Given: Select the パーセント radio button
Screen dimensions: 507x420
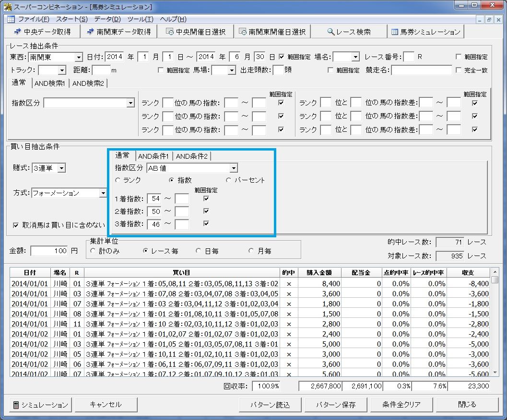Looking at the screenshot, I should (x=229, y=180).
